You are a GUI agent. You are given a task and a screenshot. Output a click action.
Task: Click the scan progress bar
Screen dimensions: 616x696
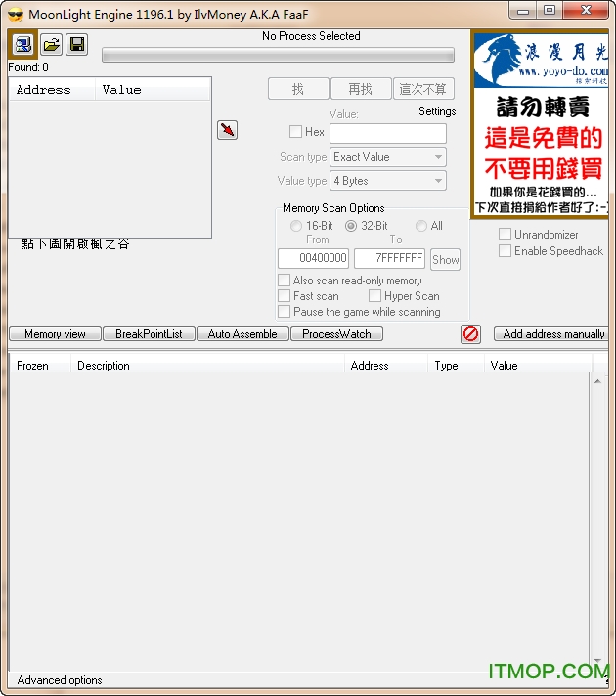pyautogui.click(x=278, y=55)
